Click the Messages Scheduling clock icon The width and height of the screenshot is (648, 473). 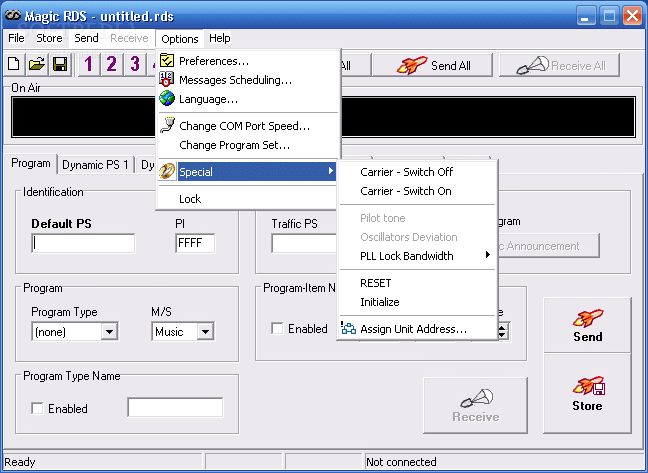(167, 79)
